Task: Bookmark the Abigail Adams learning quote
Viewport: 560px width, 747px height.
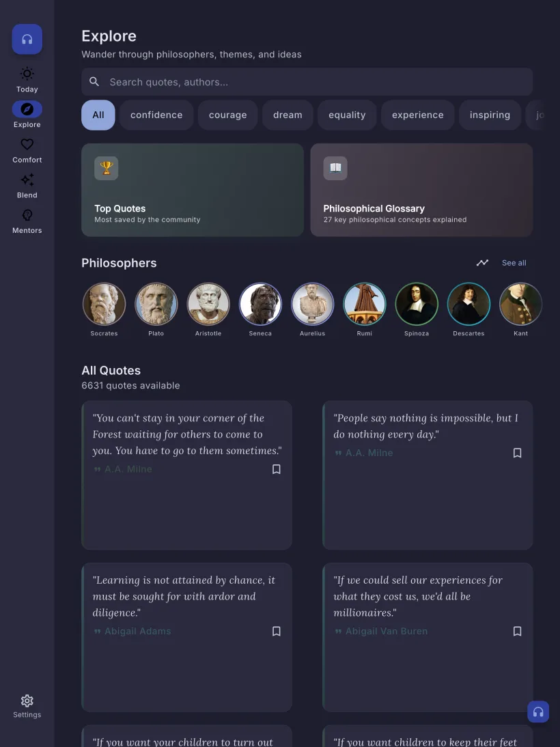Action: coord(277,631)
